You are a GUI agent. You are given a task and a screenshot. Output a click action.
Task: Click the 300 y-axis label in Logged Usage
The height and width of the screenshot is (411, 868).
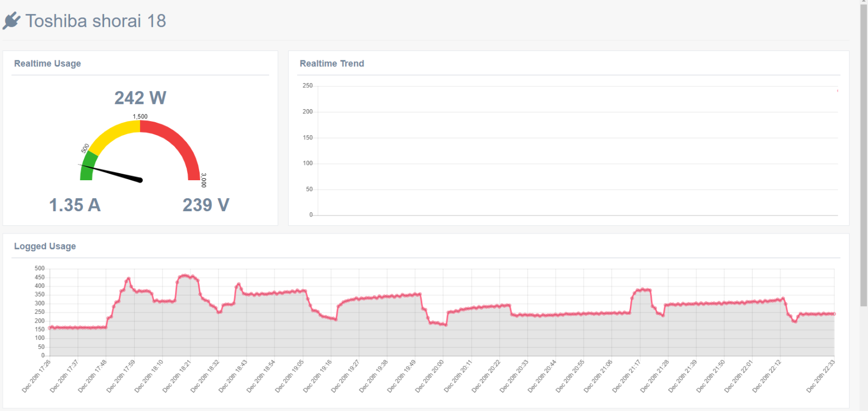pos(40,303)
